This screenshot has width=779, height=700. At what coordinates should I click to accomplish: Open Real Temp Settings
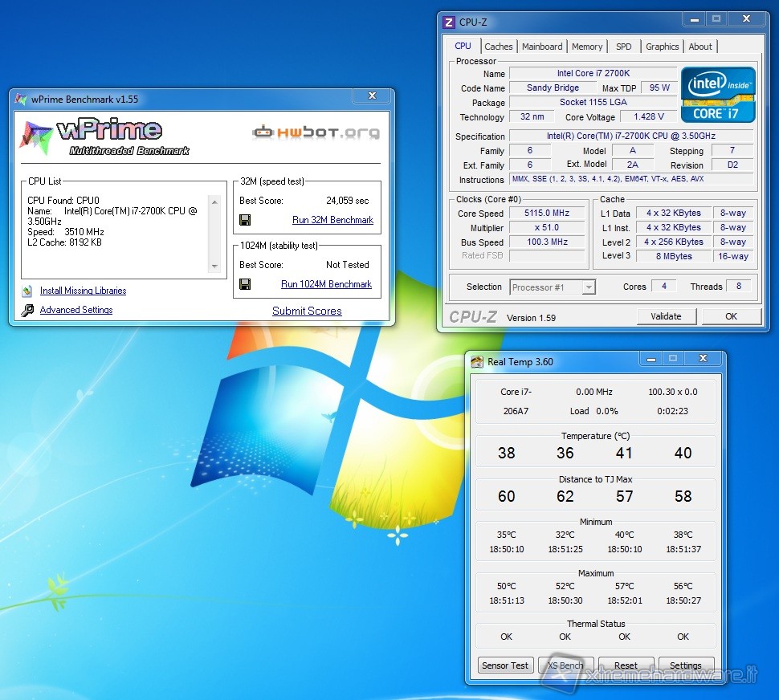coord(685,665)
